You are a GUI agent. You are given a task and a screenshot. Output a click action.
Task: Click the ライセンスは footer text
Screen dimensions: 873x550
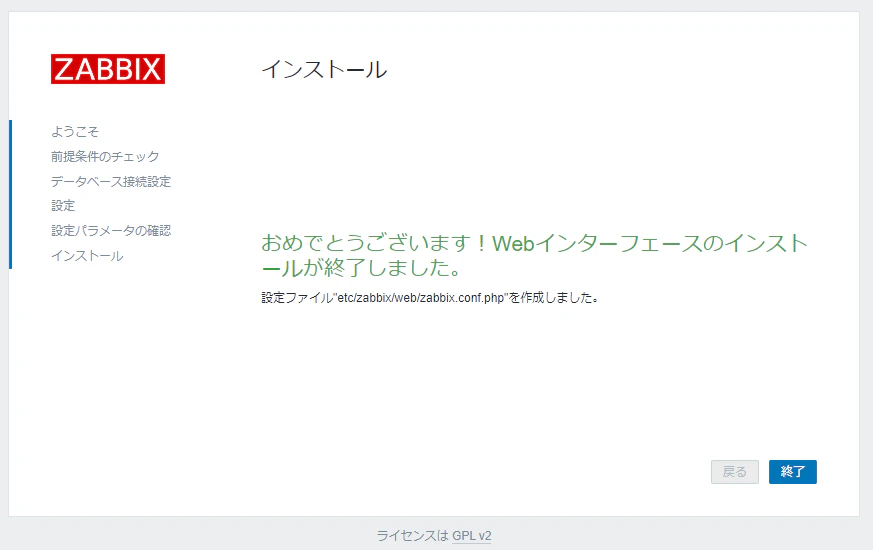pos(413,536)
